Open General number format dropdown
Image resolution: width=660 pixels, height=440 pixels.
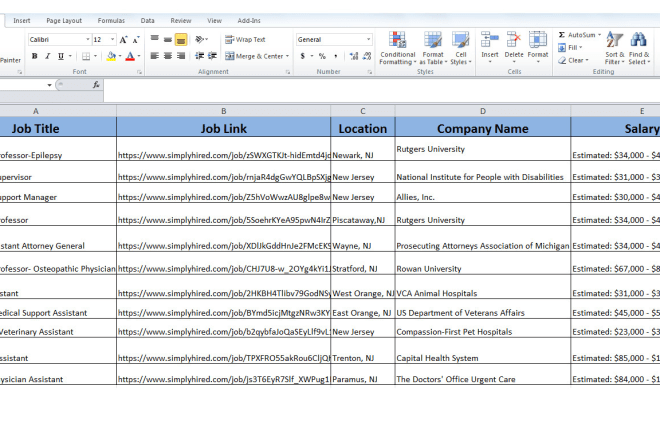click(368, 40)
